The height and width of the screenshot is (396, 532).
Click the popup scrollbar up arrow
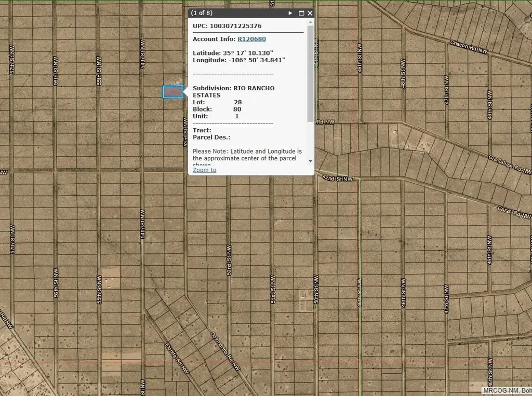[311, 23]
